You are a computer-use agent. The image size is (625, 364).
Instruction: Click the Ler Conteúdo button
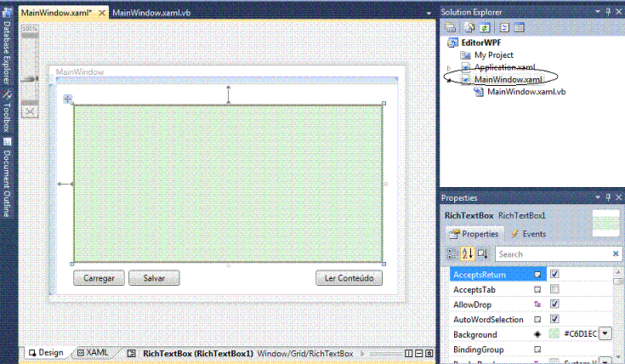(349, 278)
